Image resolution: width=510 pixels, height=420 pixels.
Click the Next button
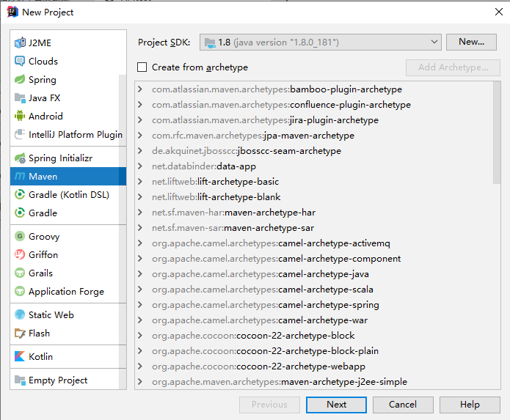[336, 405]
